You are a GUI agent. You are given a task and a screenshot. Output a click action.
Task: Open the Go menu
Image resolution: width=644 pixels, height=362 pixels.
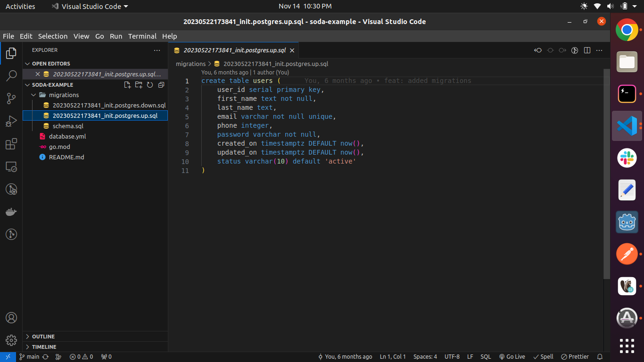(99, 36)
